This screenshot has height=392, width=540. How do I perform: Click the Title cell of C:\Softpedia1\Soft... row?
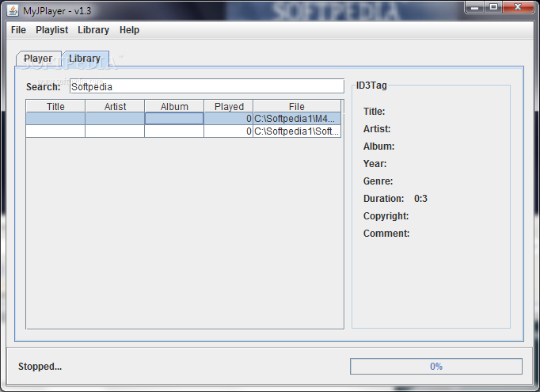(x=55, y=131)
